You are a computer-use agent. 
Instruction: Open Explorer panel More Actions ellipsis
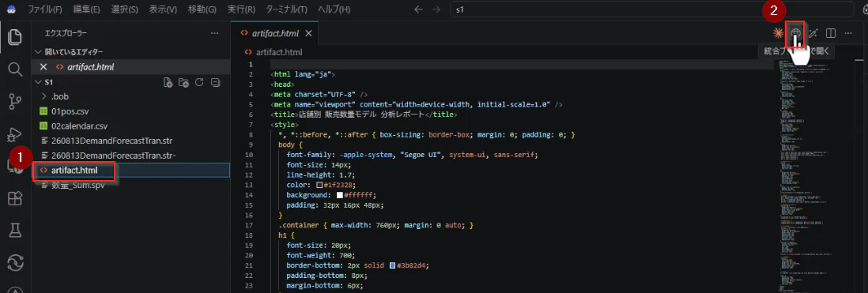[x=215, y=33]
